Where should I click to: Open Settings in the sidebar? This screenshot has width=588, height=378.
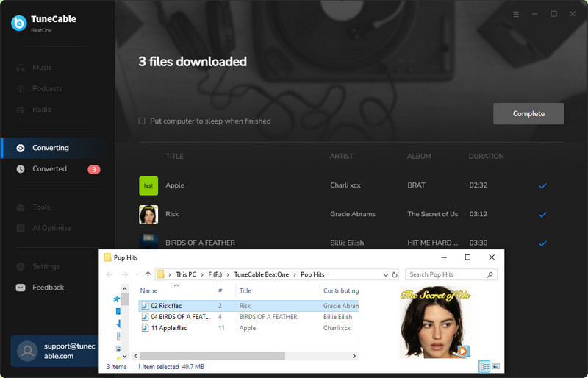(x=46, y=266)
